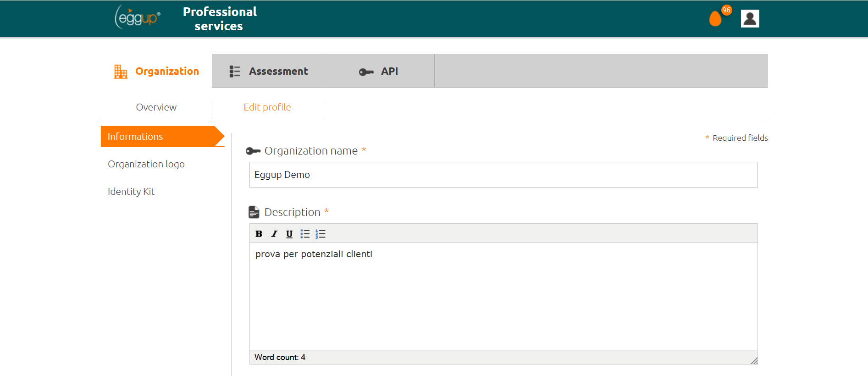This screenshot has width=868, height=376.
Task: Insert numbered list in description
Action: click(x=321, y=234)
